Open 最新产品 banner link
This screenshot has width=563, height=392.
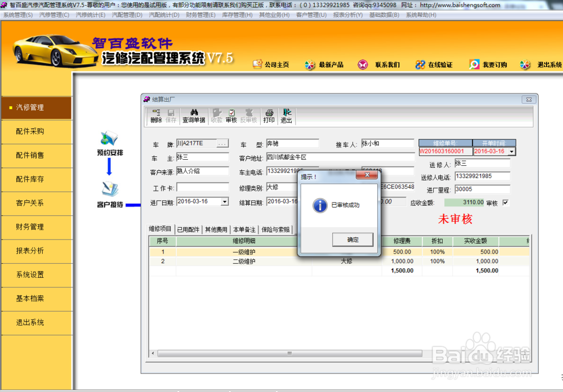(x=324, y=65)
